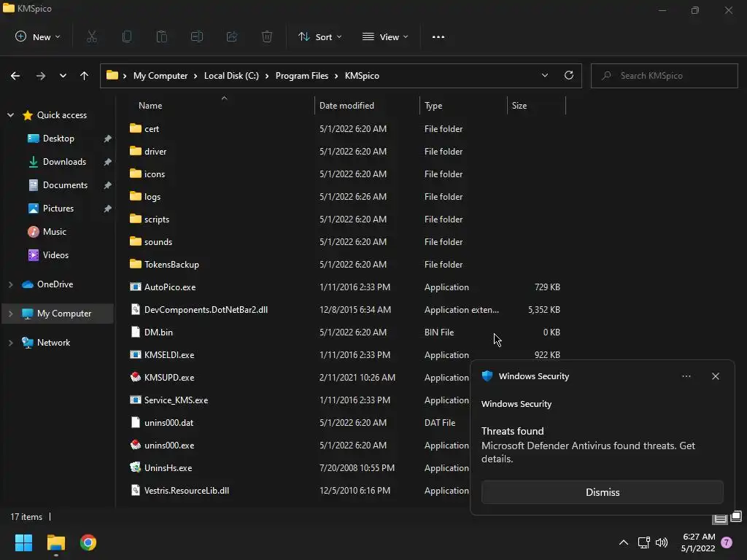747x560 pixels.
Task: Refresh the KMSpico folder view
Action: [569, 75]
